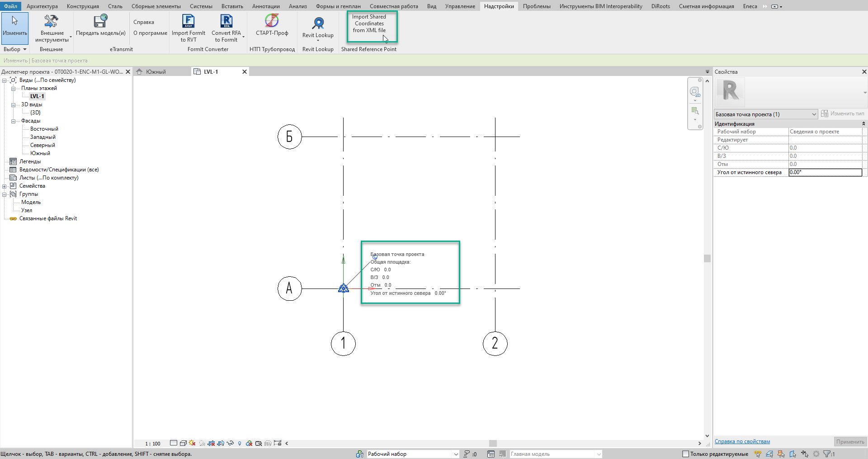Close the LVL-1 view tab
The image size is (868, 459).
245,72
